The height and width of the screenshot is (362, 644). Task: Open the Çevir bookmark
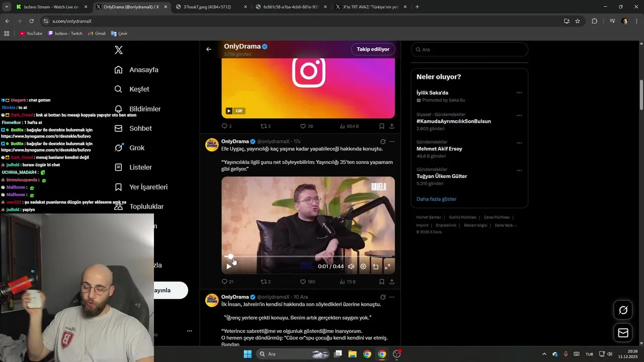pos(119,33)
